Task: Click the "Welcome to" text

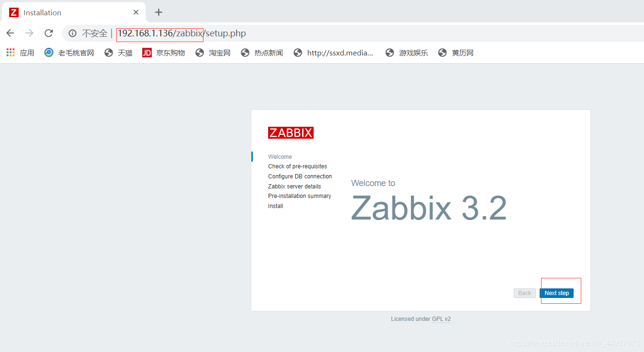Action: (x=373, y=183)
